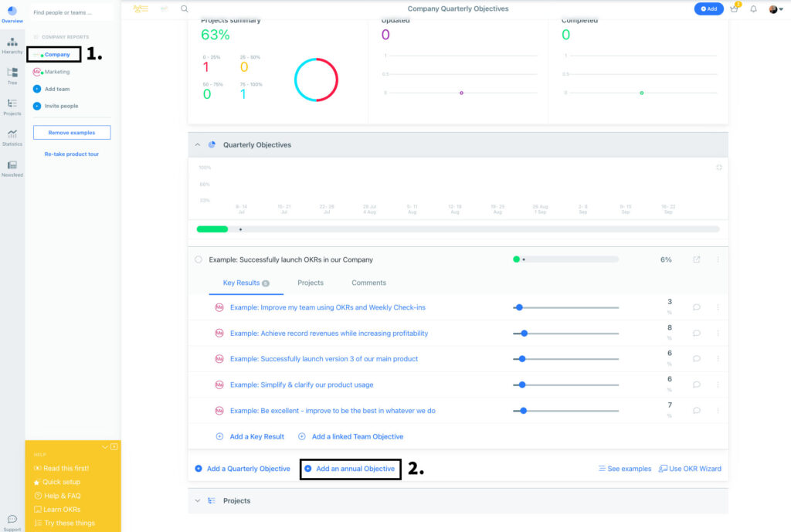Screen dimensions: 791x532
Task: Open three-dot menu for launch OKRs objective
Action: coord(718,259)
